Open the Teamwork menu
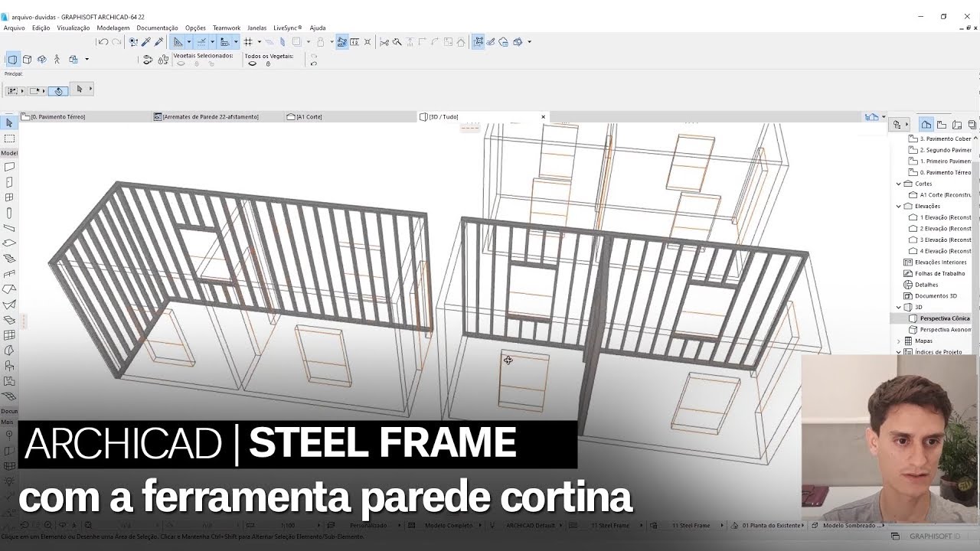 (x=227, y=28)
